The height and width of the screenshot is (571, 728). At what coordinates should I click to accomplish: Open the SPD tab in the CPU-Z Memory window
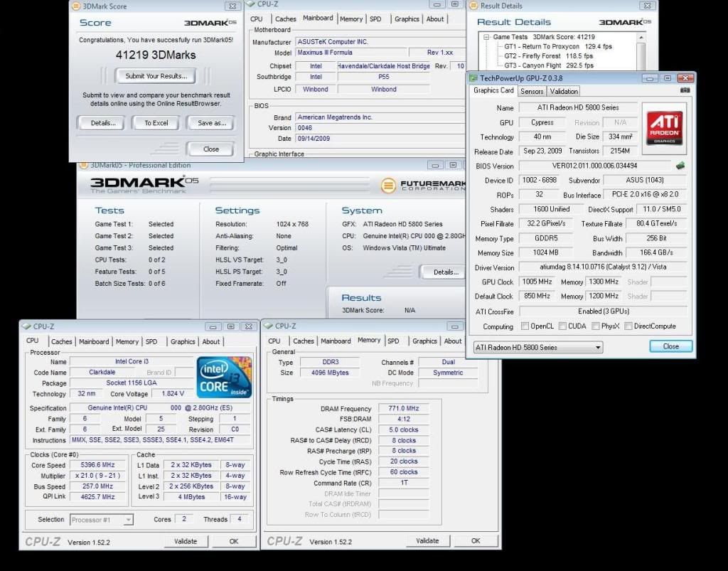392,341
